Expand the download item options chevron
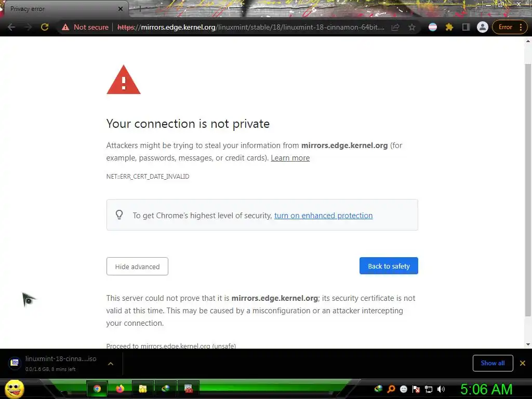This screenshot has height=399, width=532. [x=110, y=364]
